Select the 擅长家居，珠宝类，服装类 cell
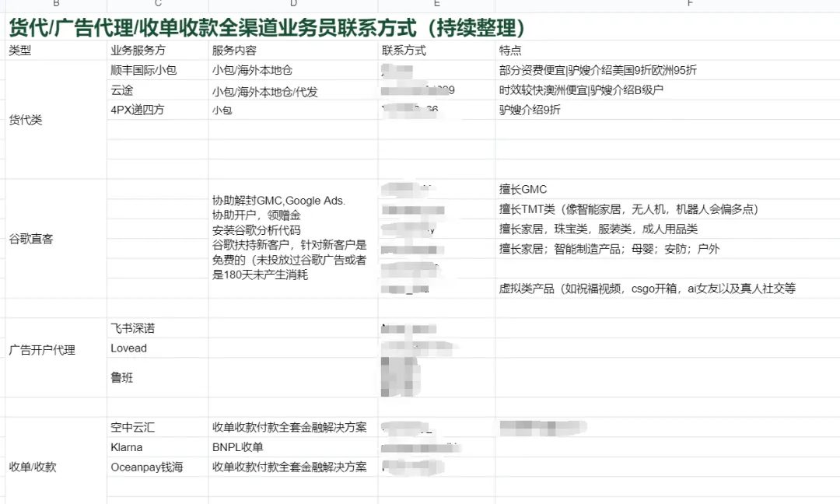Screen dimensions: 840x504 click(667, 229)
